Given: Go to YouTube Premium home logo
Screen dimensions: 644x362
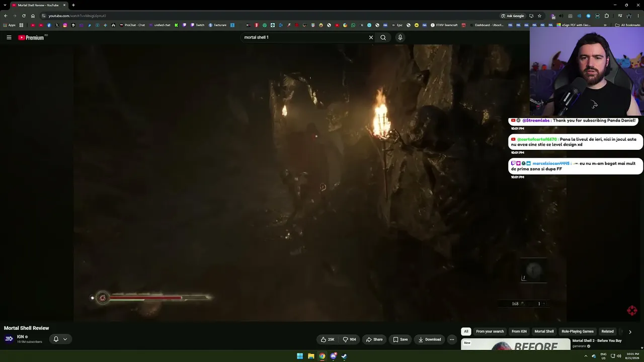Looking at the screenshot, I should tap(31, 37).
